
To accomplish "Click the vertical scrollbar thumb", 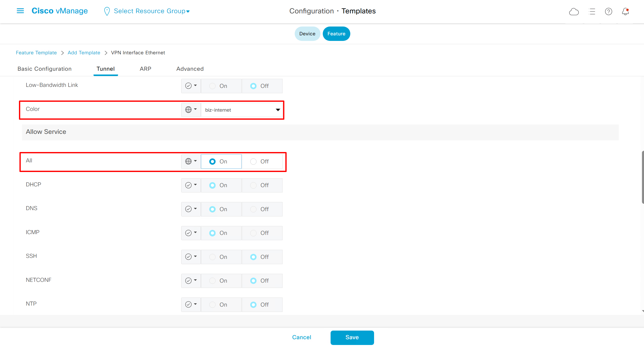I will (x=643, y=177).
